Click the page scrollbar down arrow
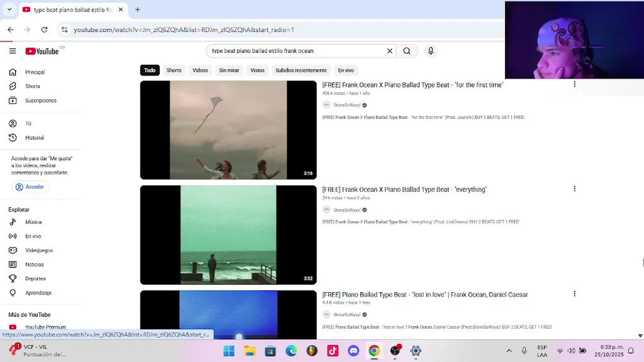Viewport: 644px width, 362px height. pos(640,336)
